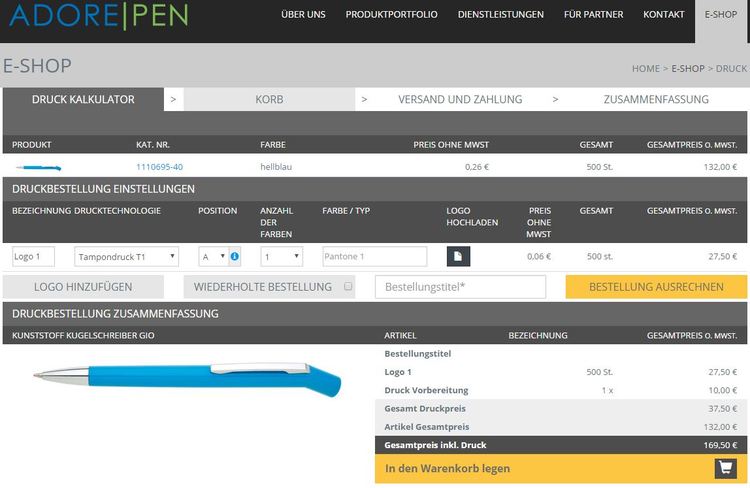Click the 'Gesamt Druckpreis' row label

(x=425, y=409)
